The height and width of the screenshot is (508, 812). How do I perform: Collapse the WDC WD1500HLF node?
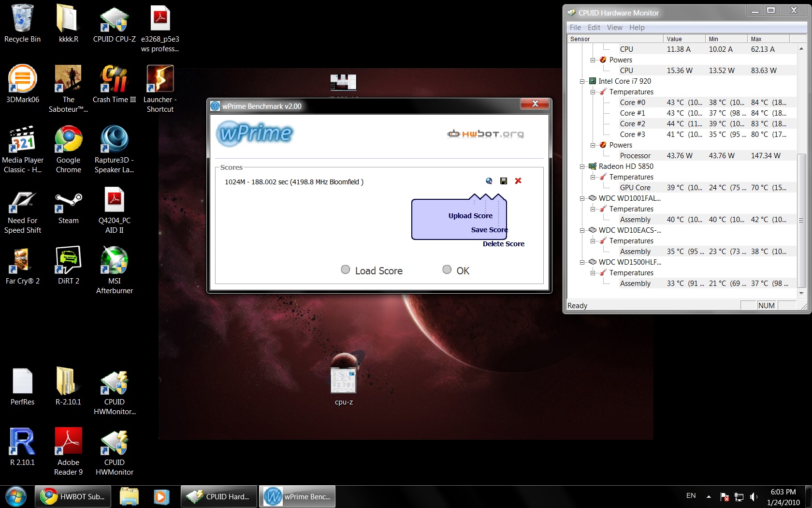[x=582, y=262]
